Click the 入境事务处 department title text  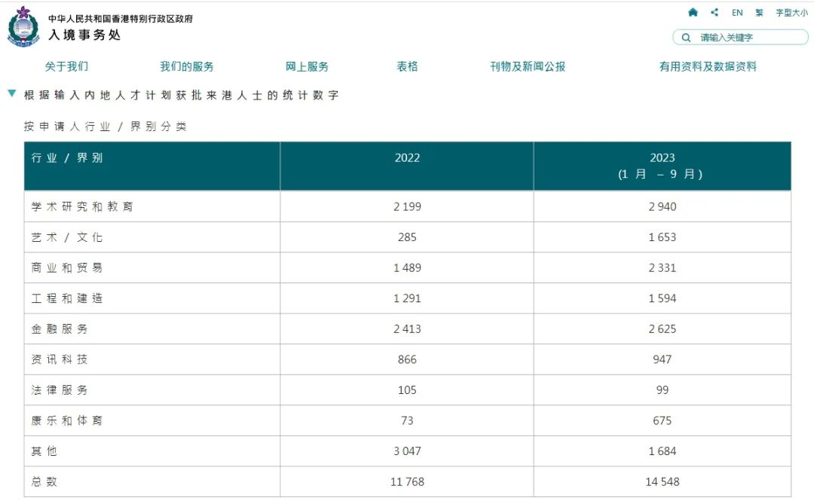click(x=84, y=35)
